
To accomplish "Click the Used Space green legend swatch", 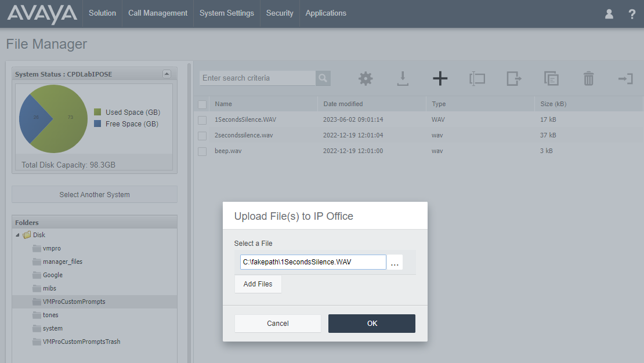I will (x=97, y=112).
